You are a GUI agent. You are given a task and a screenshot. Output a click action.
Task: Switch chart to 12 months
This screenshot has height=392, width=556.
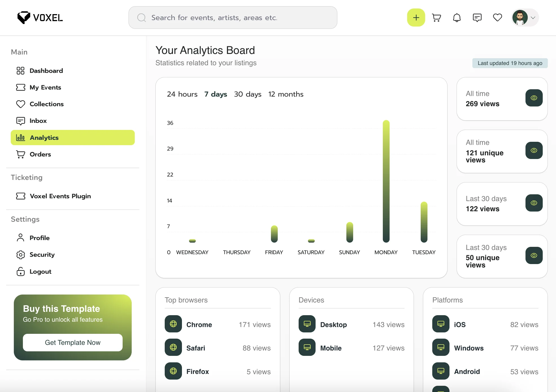pyautogui.click(x=286, y=94)
